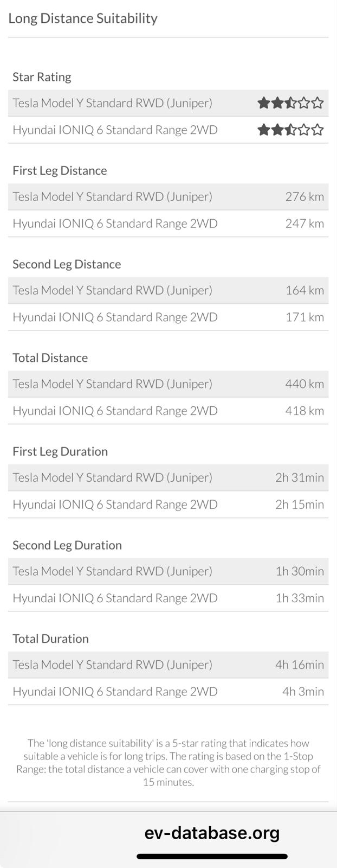The width and height of the screenshot is (337, 868).
Task: Tap the ev-database.org address bar text
Action: pyautogui.click(x=212, y=833)
